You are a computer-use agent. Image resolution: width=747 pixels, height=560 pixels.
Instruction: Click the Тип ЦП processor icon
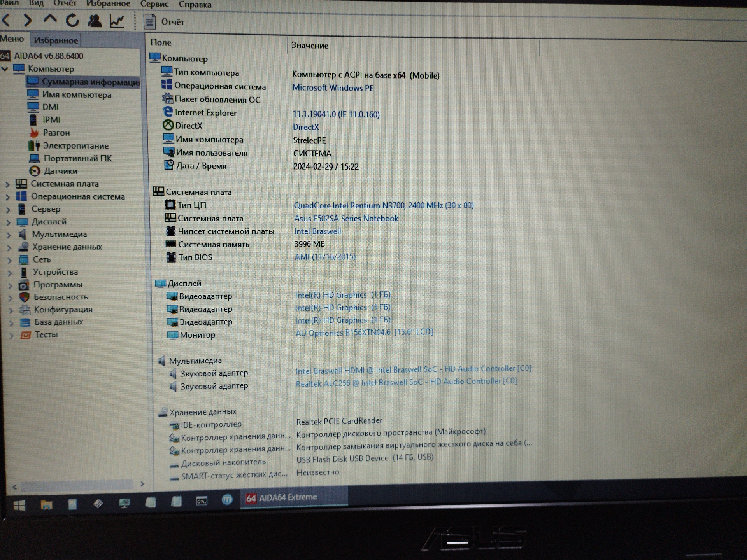(x=170, y=205)
